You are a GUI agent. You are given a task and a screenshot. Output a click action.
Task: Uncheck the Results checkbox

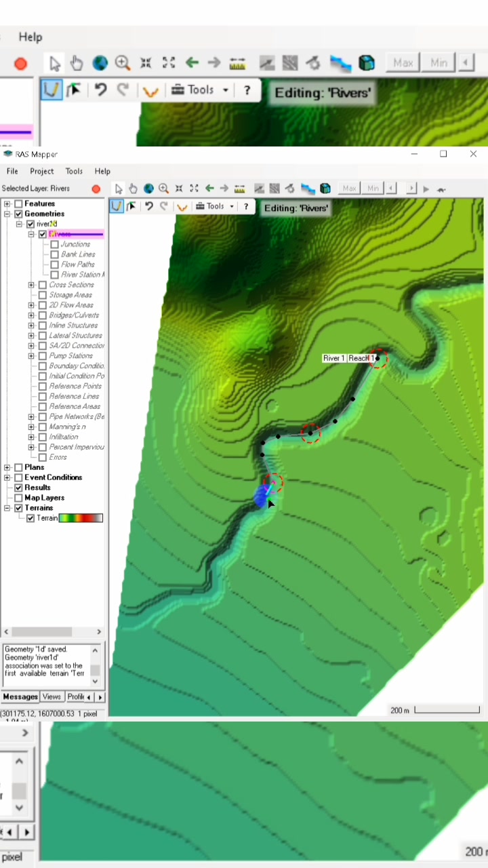(x=18, y=488)
